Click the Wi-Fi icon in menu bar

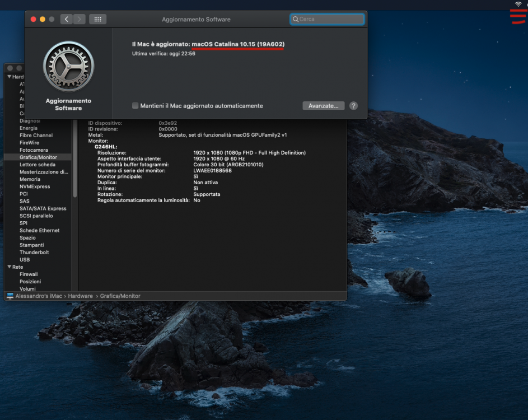(518, 4)
